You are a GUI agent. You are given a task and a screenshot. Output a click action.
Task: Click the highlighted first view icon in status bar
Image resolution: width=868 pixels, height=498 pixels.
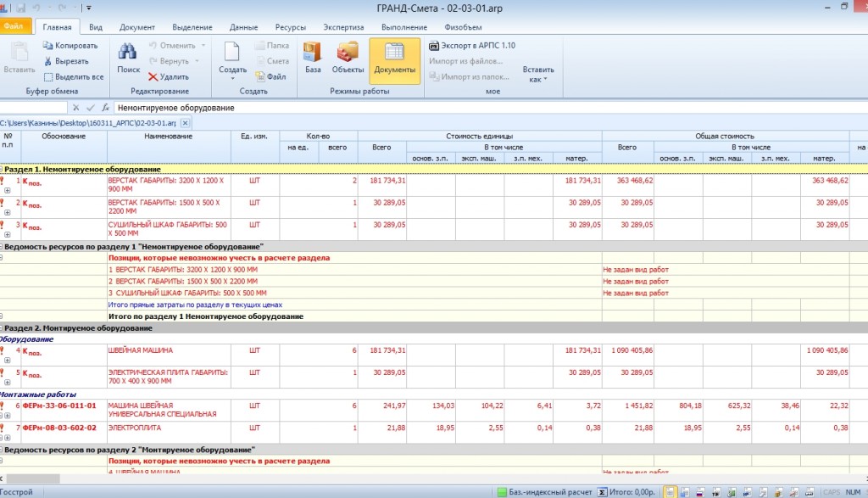[670, 492]
